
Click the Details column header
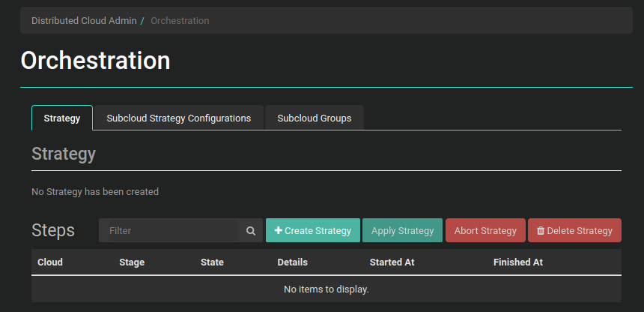point(292,262)
